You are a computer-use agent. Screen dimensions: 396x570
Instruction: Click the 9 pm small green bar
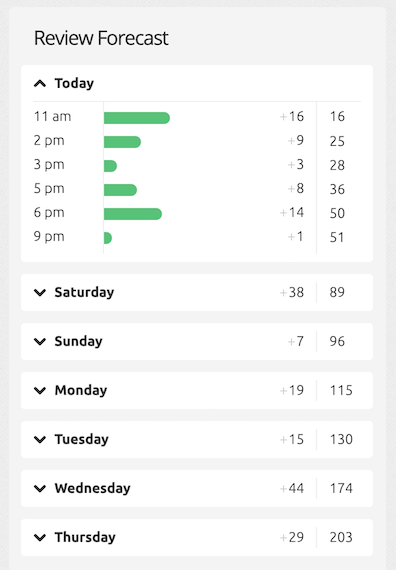108,238
